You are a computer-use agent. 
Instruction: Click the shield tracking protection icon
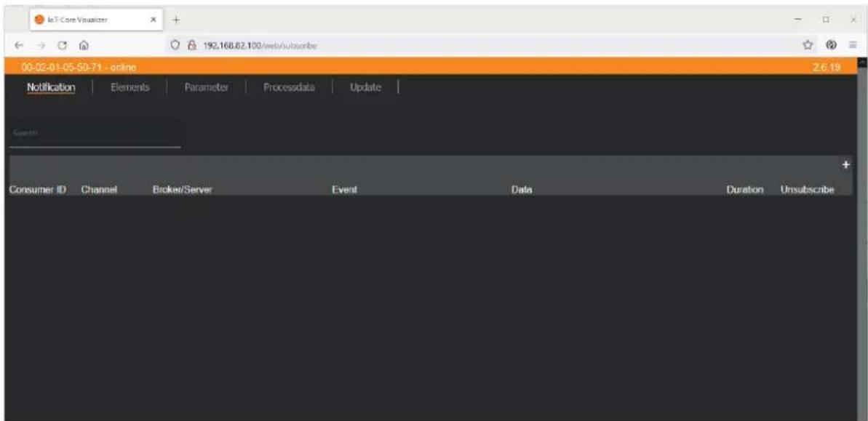click(x=175, y=47)
